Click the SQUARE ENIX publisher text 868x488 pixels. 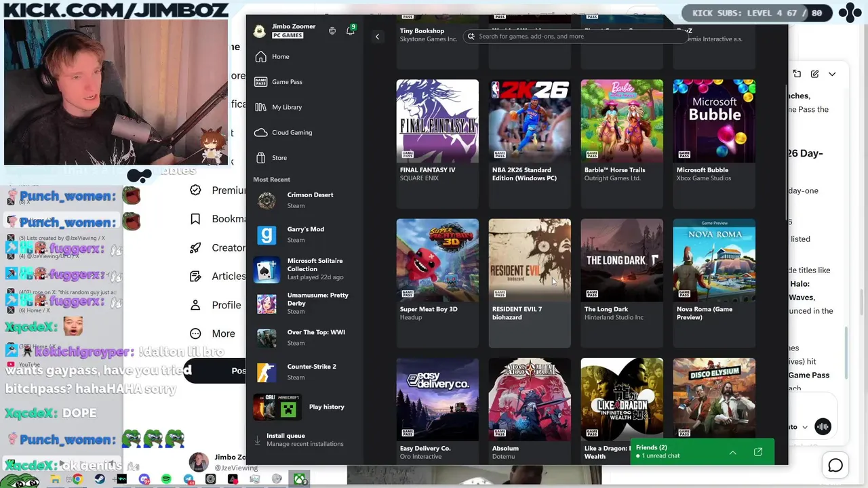coord(419,178)
